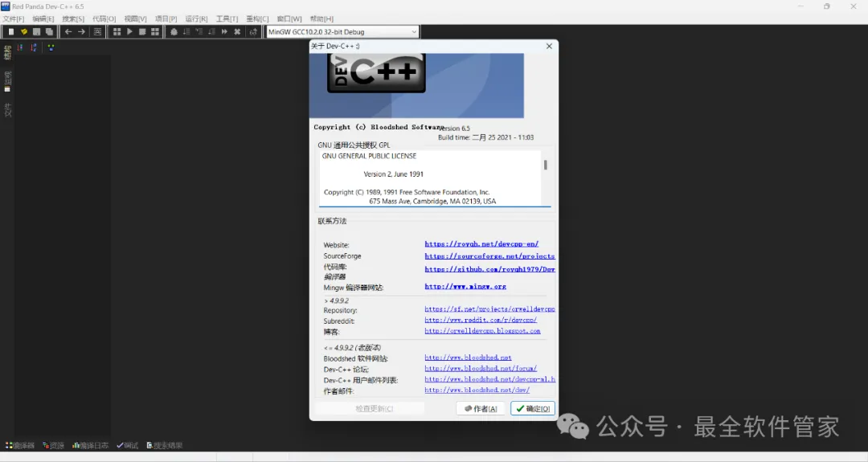Open the 工具[T] menu
Viewport: 868px width, 462px height.
(x=227, y=18)
